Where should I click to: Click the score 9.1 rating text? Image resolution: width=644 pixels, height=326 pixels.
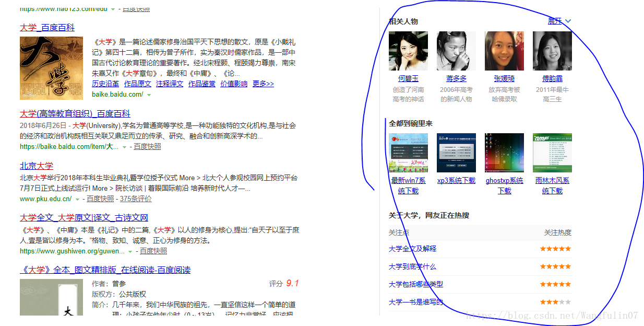292,283
